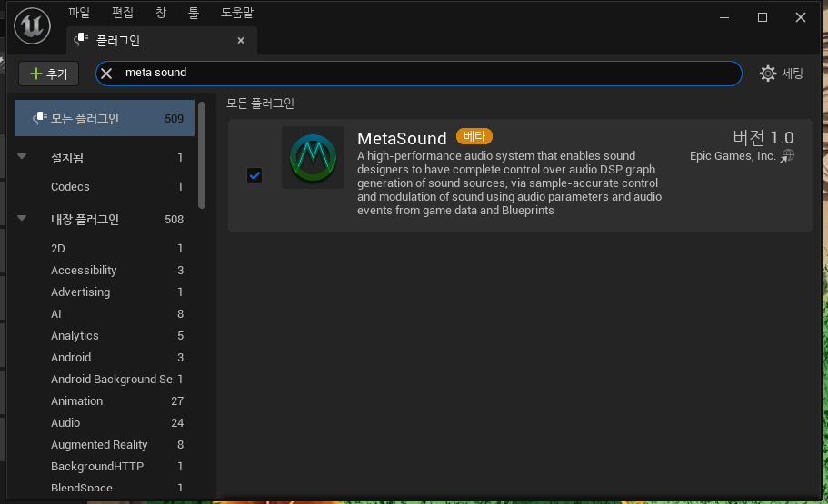Viewport: 828px width, 504px height.
Task: Open the 파일 menu
Action: 79,13
